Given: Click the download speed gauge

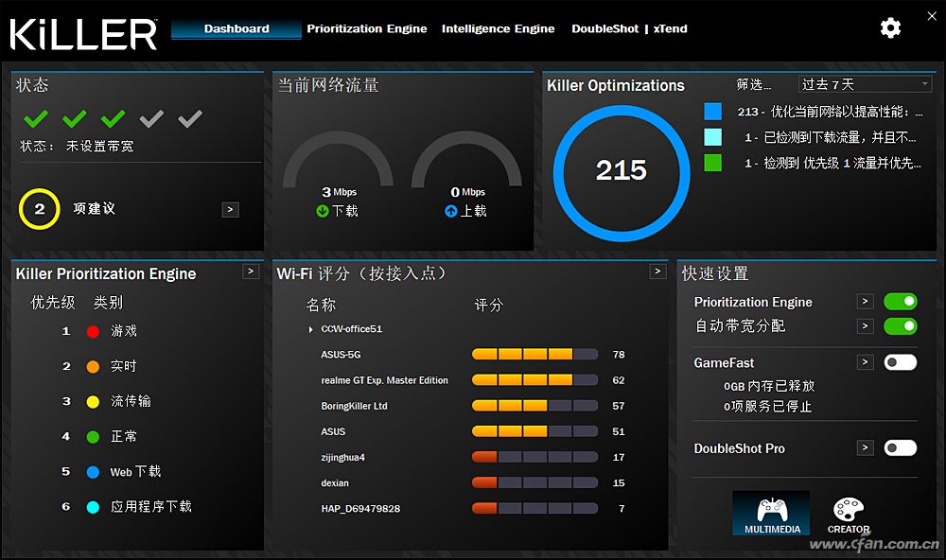Looking at the screenshot, I should coord(338,160).
